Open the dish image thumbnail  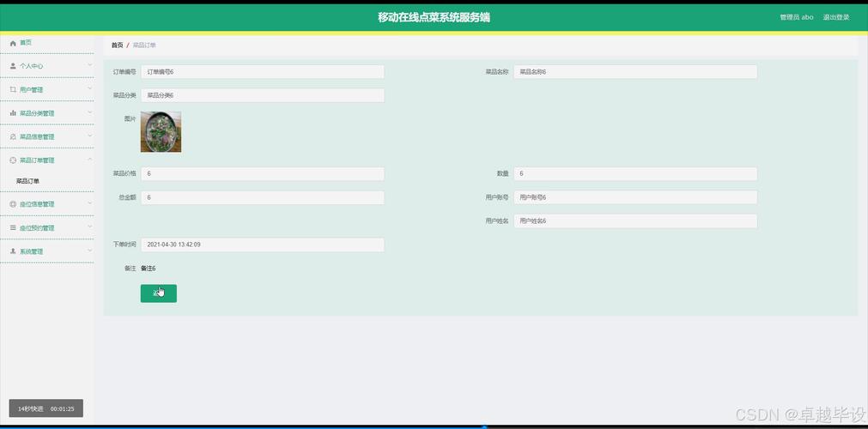point(161,131)
